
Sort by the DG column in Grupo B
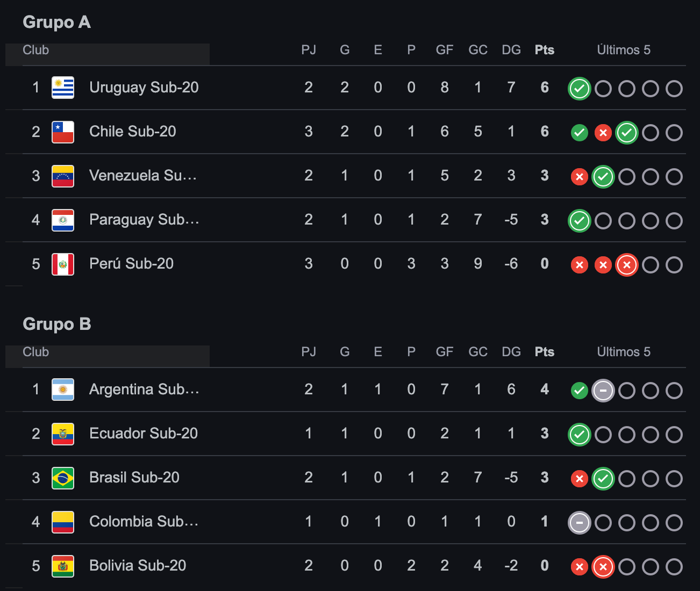(511, 352)
